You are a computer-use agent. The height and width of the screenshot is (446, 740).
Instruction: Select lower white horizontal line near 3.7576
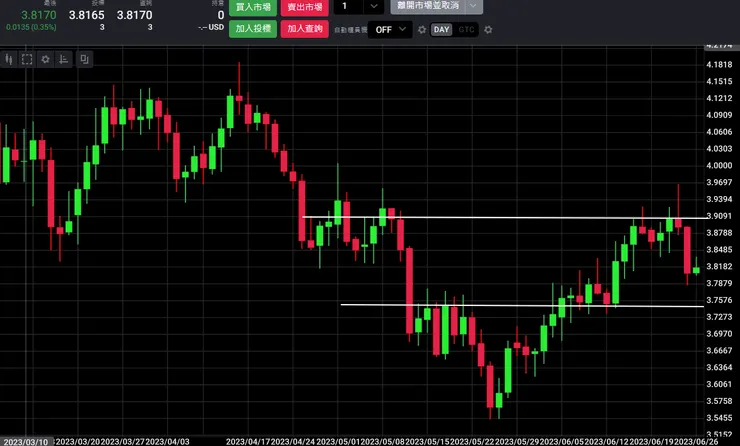(522, 305)
